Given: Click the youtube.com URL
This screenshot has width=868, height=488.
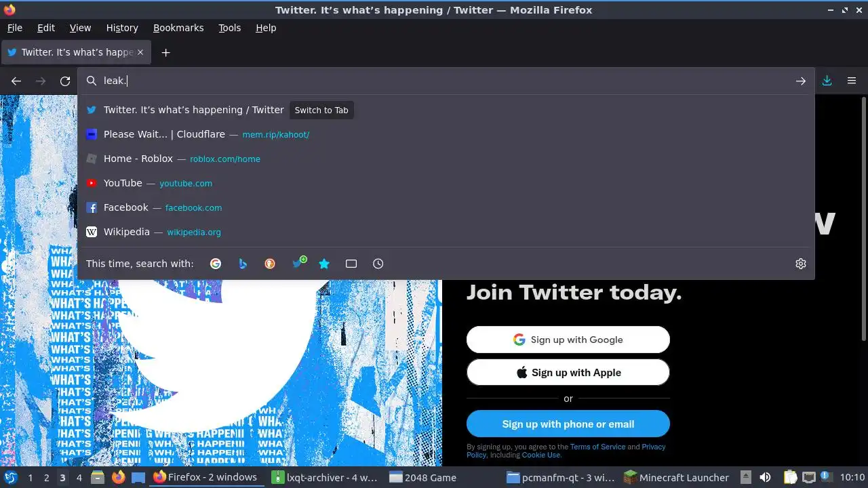Looking at the screenshot, I should click(186, 184).
